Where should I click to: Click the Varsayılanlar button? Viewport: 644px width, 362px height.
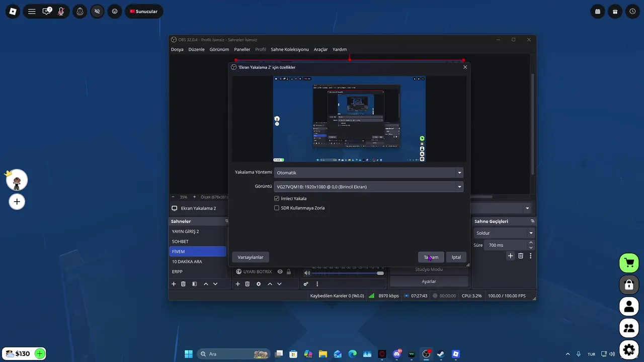click(251, 257)
